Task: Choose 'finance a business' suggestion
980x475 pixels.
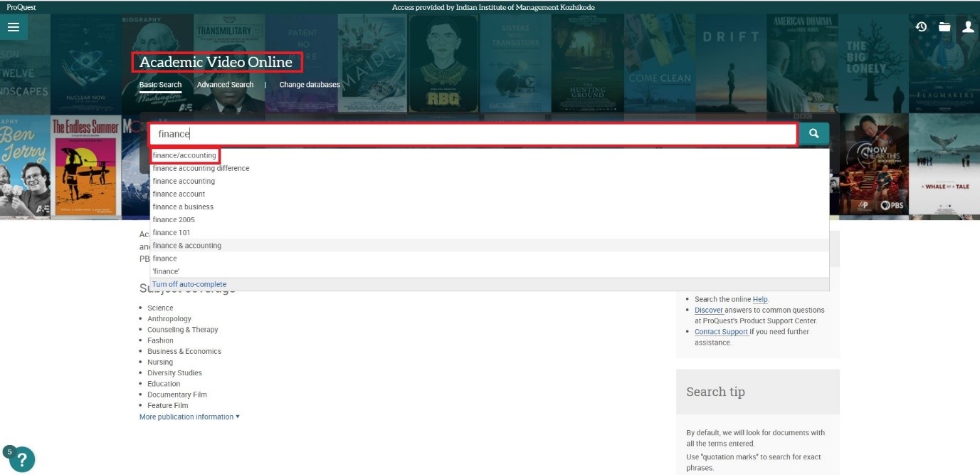Action: 183,207
